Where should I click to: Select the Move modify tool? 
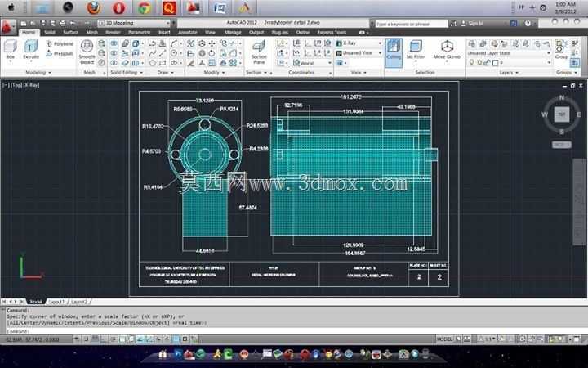click(212, 43)
